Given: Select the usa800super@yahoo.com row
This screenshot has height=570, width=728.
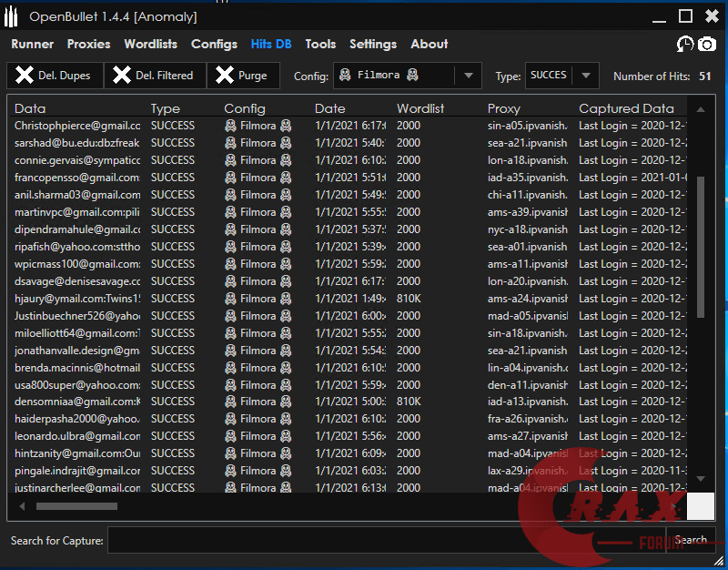Looking at the screenshot, I should click(349, 384).
